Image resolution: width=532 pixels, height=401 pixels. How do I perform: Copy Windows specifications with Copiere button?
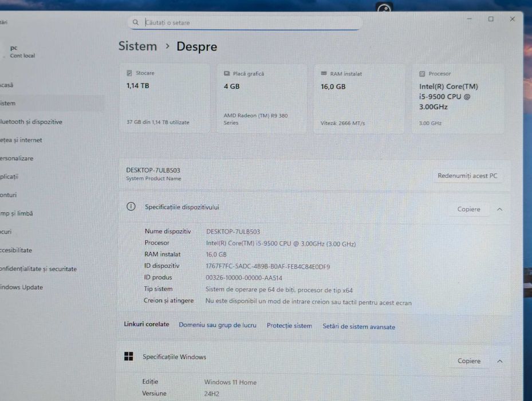point(469,361)
